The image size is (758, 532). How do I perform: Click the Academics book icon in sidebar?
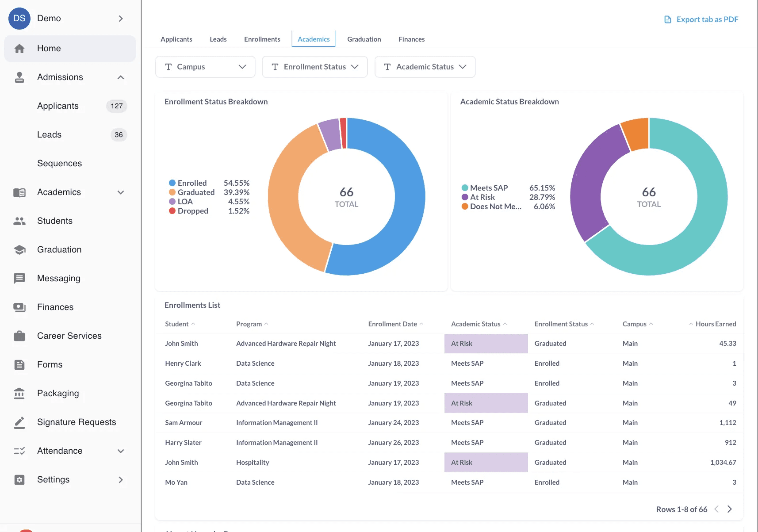click(19, 192)
